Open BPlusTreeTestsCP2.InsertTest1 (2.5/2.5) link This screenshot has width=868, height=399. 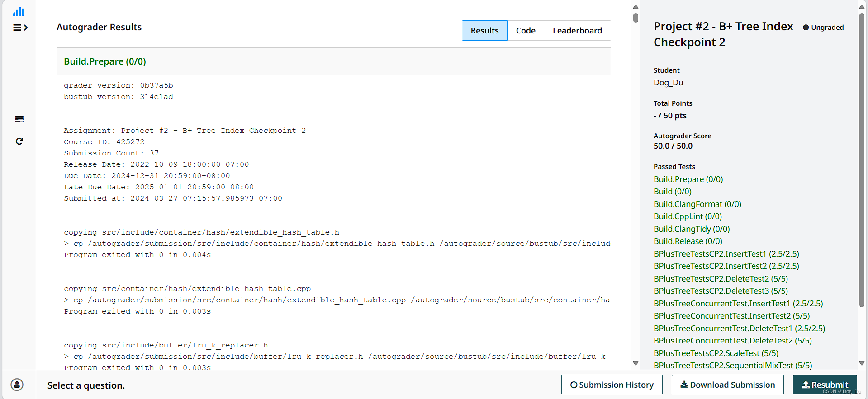(x=726, y=254)
